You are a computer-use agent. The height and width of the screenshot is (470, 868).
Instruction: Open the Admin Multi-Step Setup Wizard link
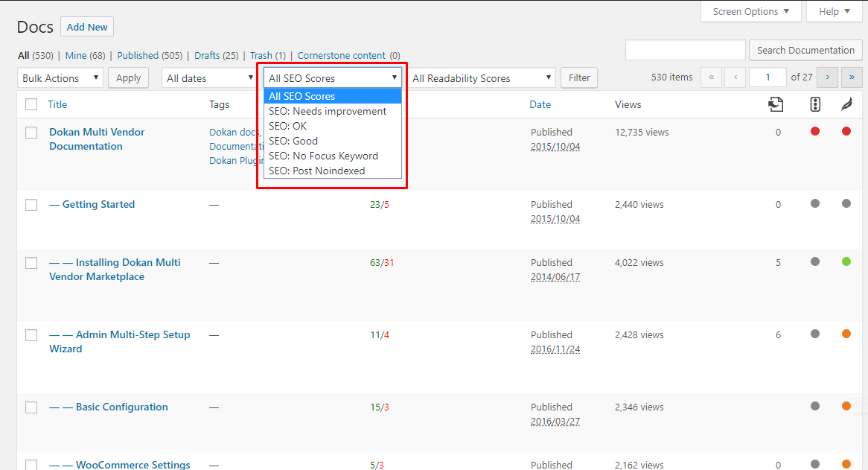click(120, 342)
